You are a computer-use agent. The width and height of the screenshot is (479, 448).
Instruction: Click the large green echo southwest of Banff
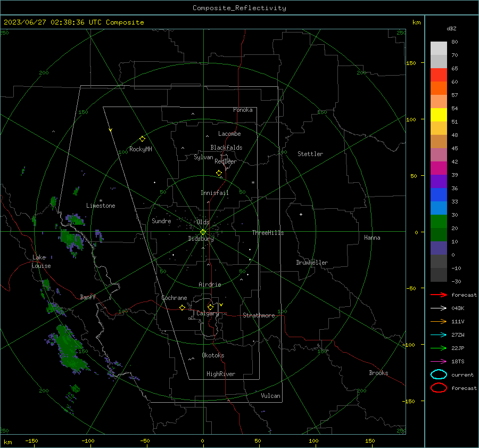pos(70,348)
